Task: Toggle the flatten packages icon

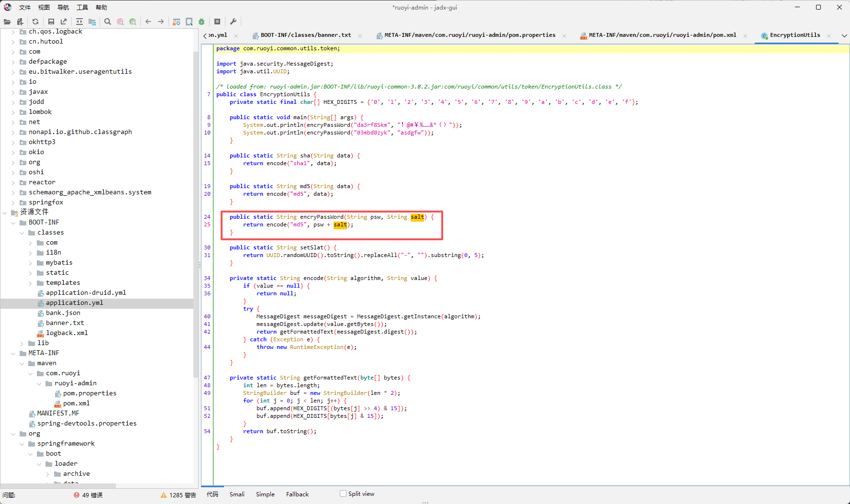Action: click(x=92, y=22)
